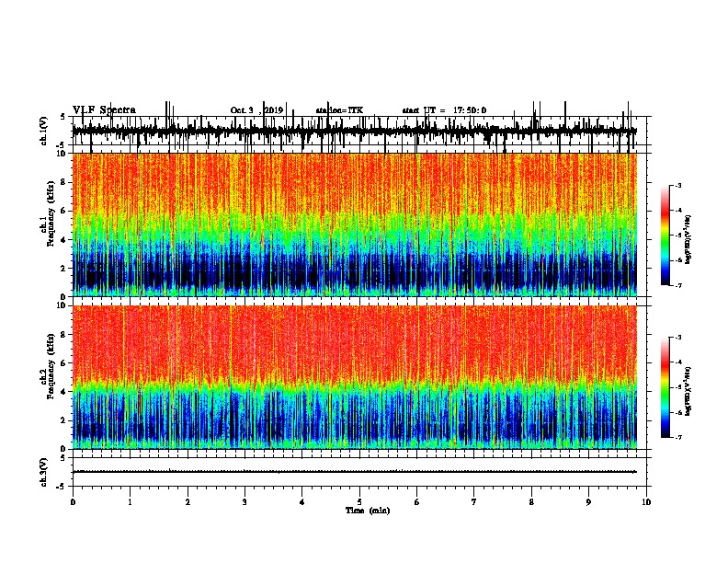728x563 pixels.
Task: Click the "4" kHz tick of ch.1 spectrogram
Action: [x=63, y=240]
